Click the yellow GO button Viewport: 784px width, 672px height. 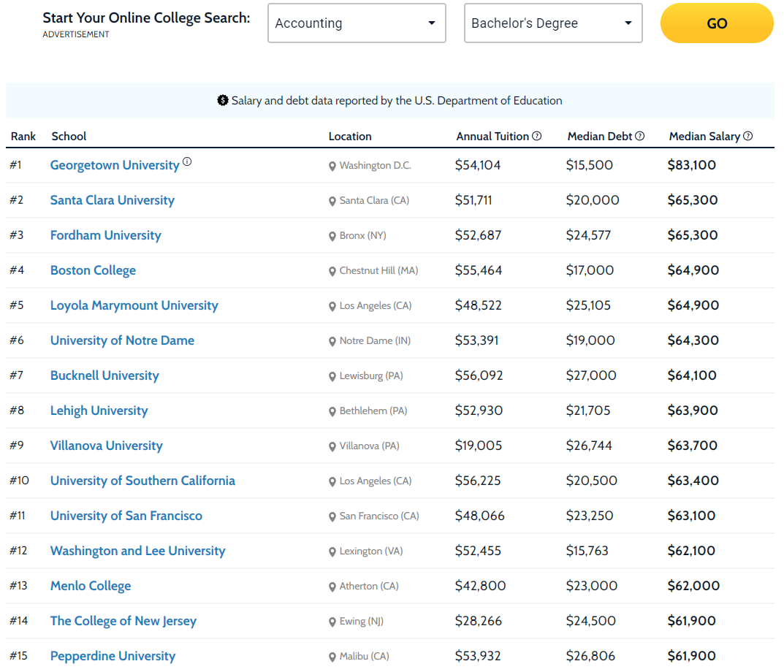tap(717, 23)
